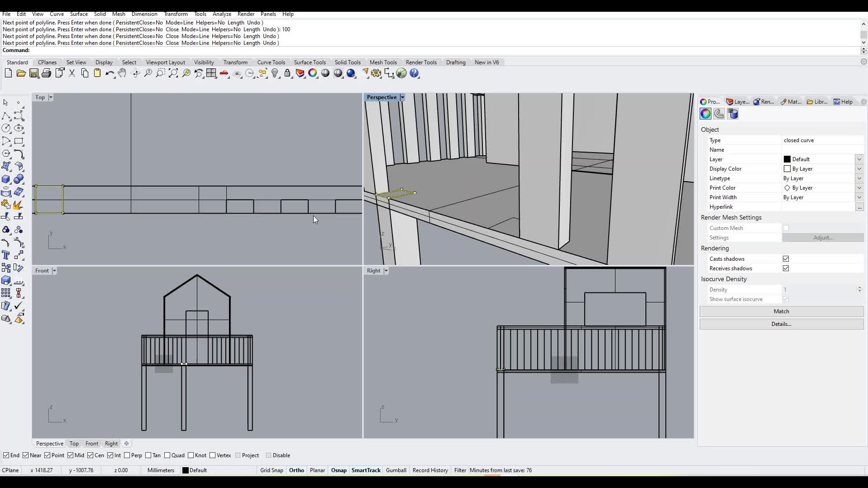Expand the Layer dropdown in properties

coord(859,159)
